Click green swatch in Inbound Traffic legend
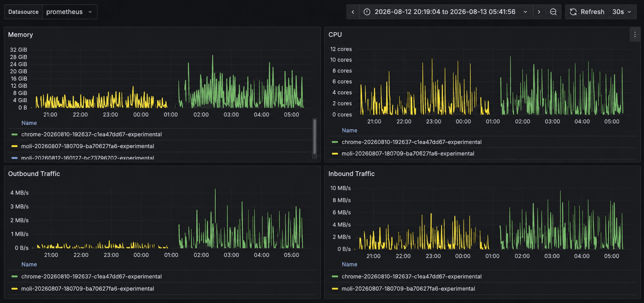This screenshot has height=303, width=644. [x=335, y=277]
